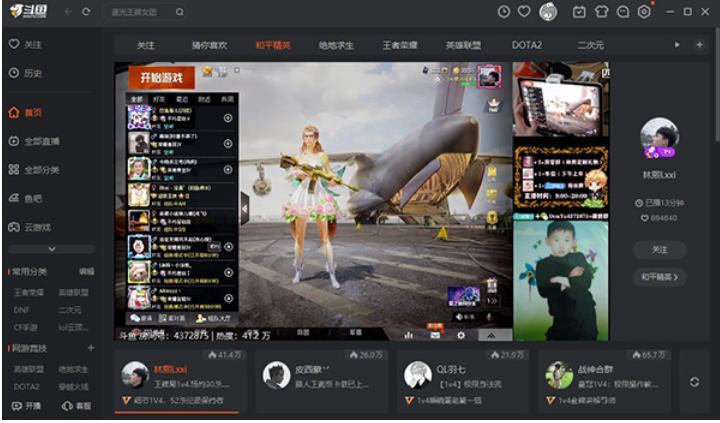Click the refresh icon in the title bar

(x=86, y=11)
